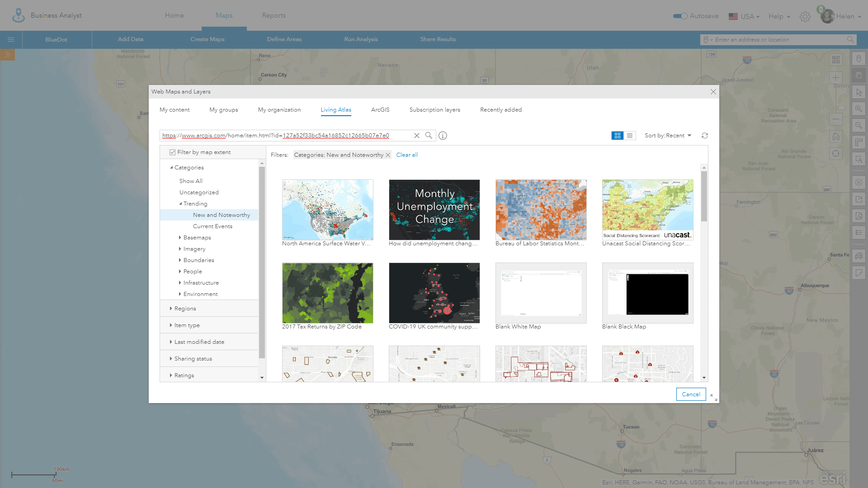Toggle the Filter by map extent checkbox
The height and width of the screenshot is (488, 868).
point(172,152)
